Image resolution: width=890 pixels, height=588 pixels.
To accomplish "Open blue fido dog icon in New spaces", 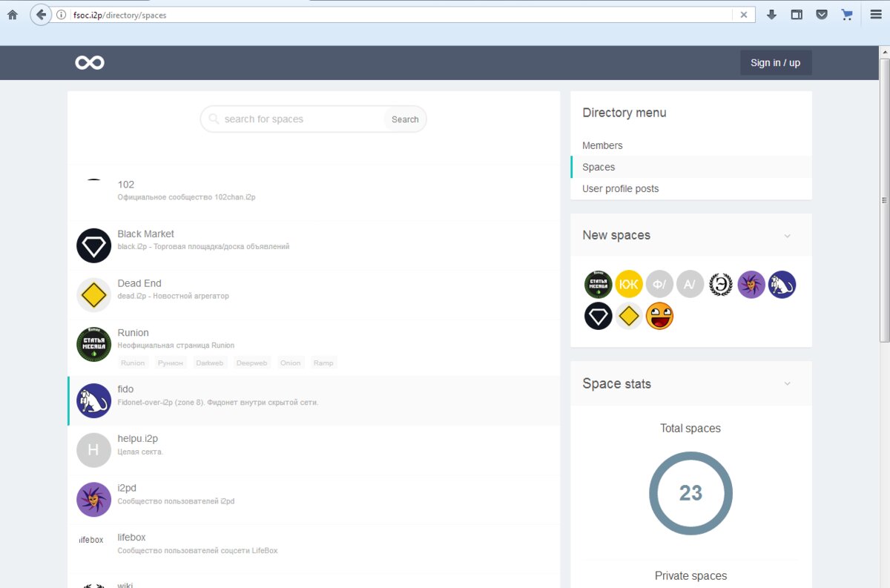I will pos(782,285).
